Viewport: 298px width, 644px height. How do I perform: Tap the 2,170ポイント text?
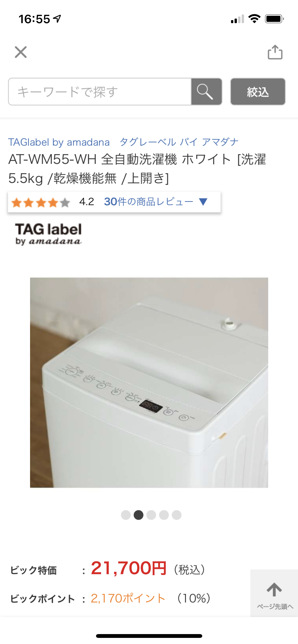pos(128,598)
